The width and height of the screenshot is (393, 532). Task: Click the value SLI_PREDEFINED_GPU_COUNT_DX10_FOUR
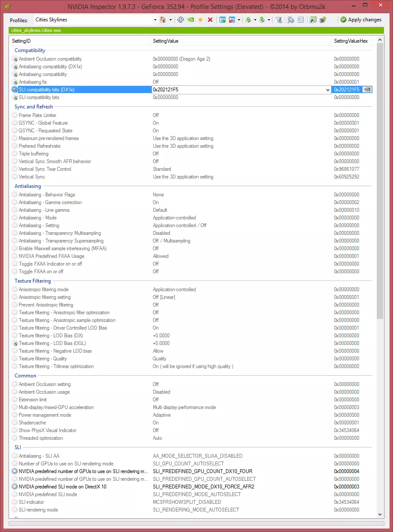(202, 471)
